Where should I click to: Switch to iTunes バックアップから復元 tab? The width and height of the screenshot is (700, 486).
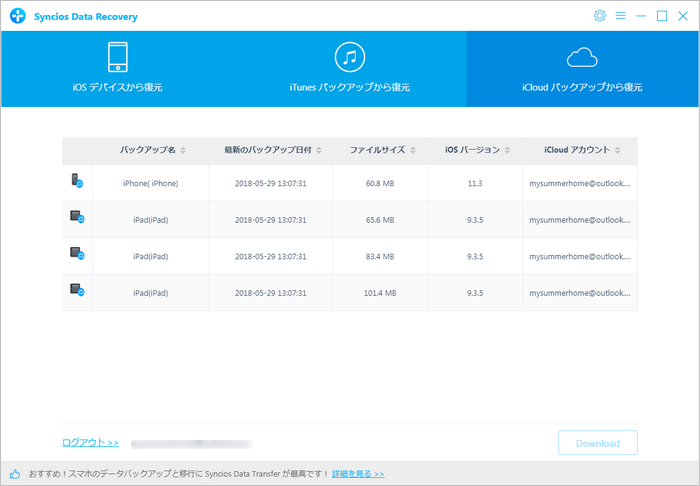coord(350,69)
